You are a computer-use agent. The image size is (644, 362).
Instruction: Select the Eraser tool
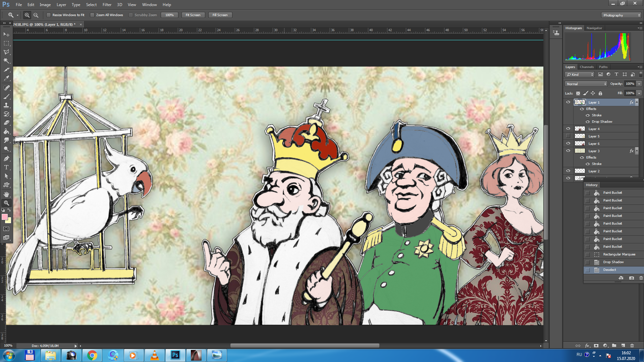pos(6,123)
